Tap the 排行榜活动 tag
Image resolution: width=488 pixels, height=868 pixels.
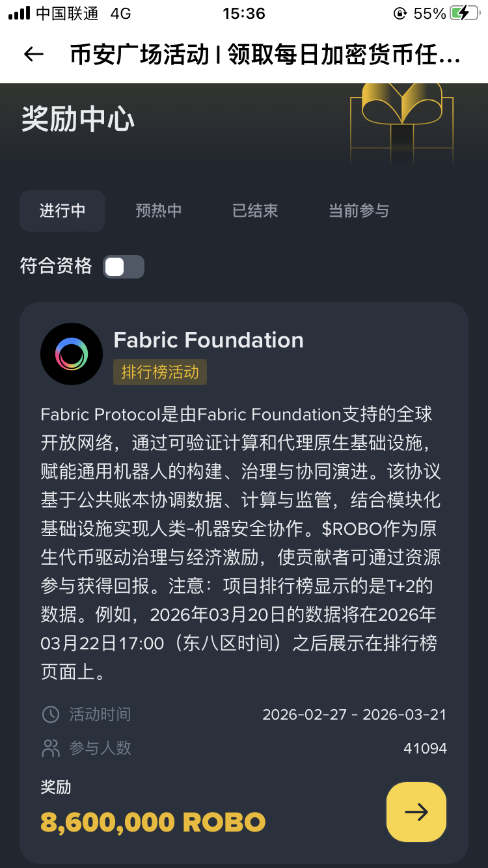click(x=160, y=372)
